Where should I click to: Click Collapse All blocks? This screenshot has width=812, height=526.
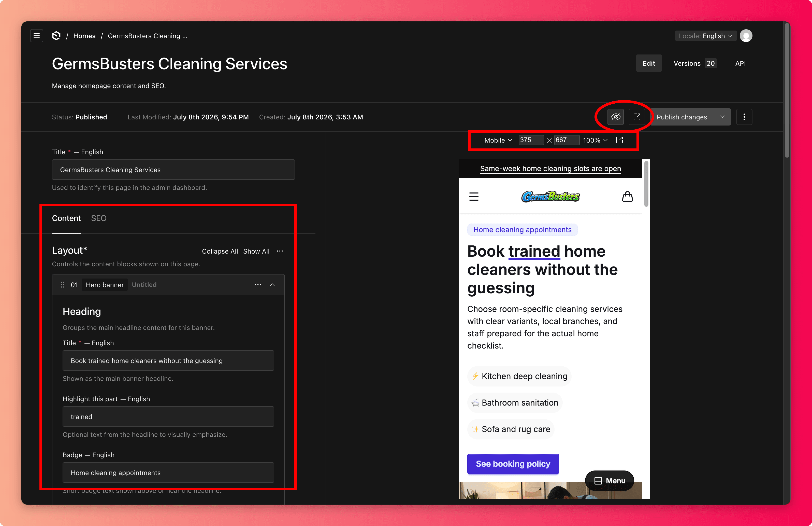pos(220,251)
